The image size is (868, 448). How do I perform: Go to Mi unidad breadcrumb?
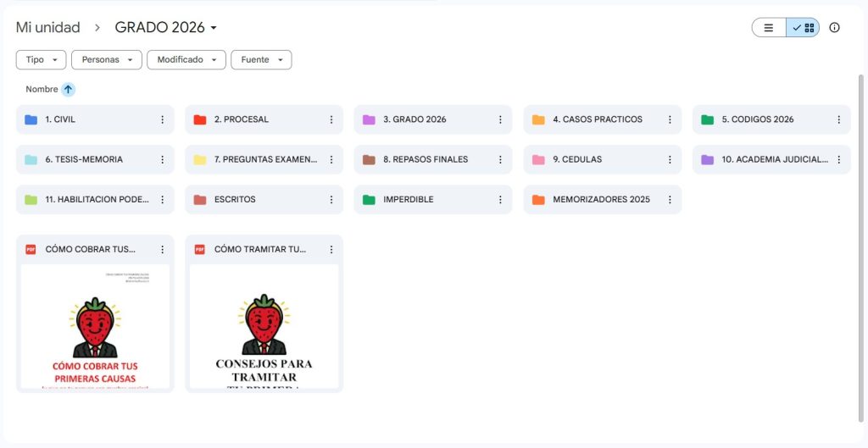47,27
